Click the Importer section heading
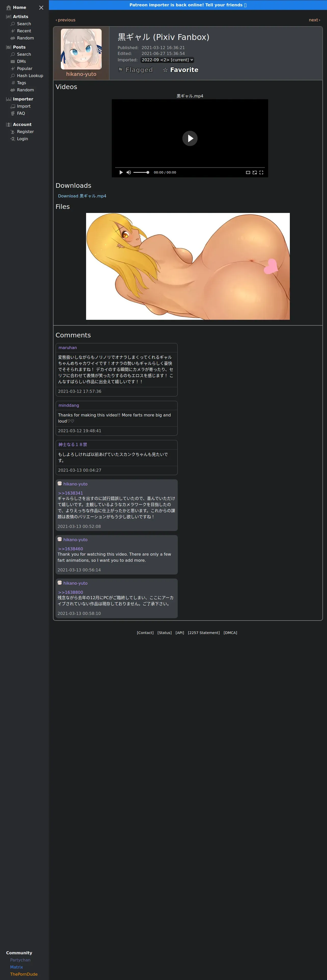This screenshot has width=327, height=980. [20, 99]
